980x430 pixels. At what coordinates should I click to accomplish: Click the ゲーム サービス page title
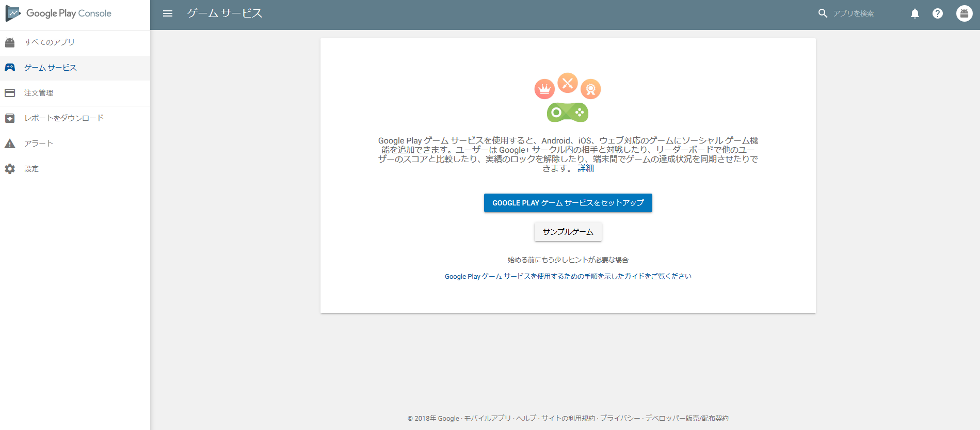(x=225, y=13)
